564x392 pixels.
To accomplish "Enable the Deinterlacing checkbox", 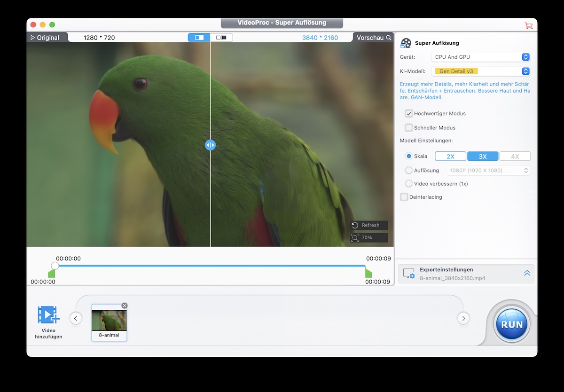I will [404, 197].
